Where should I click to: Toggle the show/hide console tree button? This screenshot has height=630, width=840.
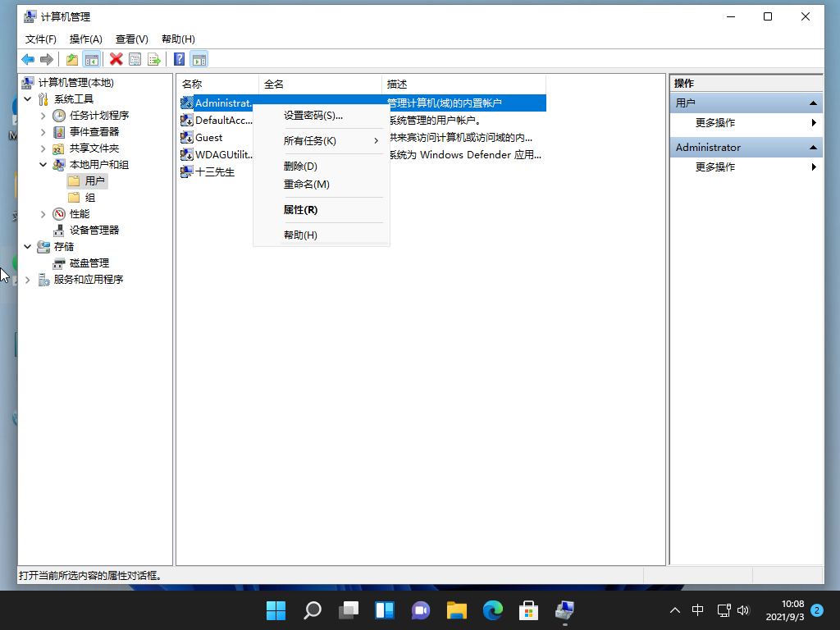[x=92, y=59]
